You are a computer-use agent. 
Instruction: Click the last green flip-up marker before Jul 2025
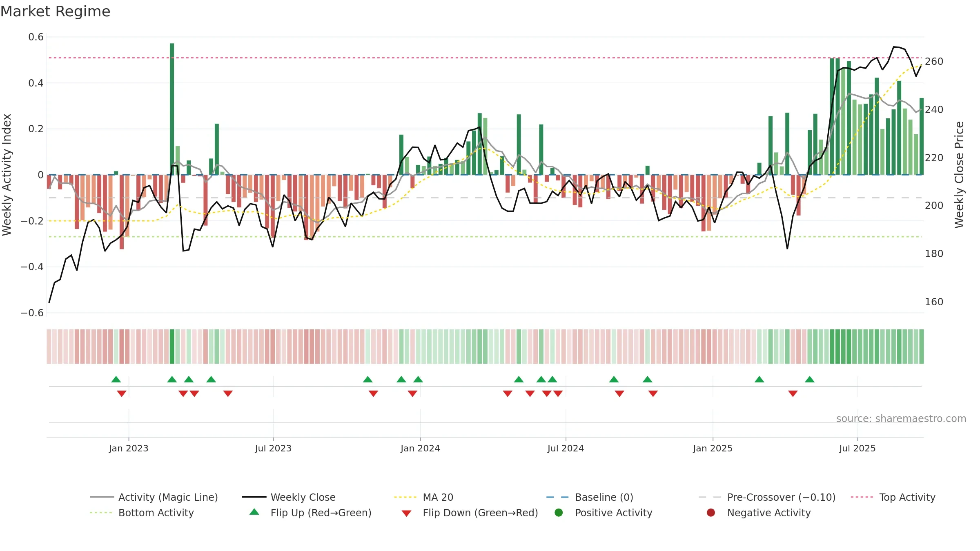(810, 380)
